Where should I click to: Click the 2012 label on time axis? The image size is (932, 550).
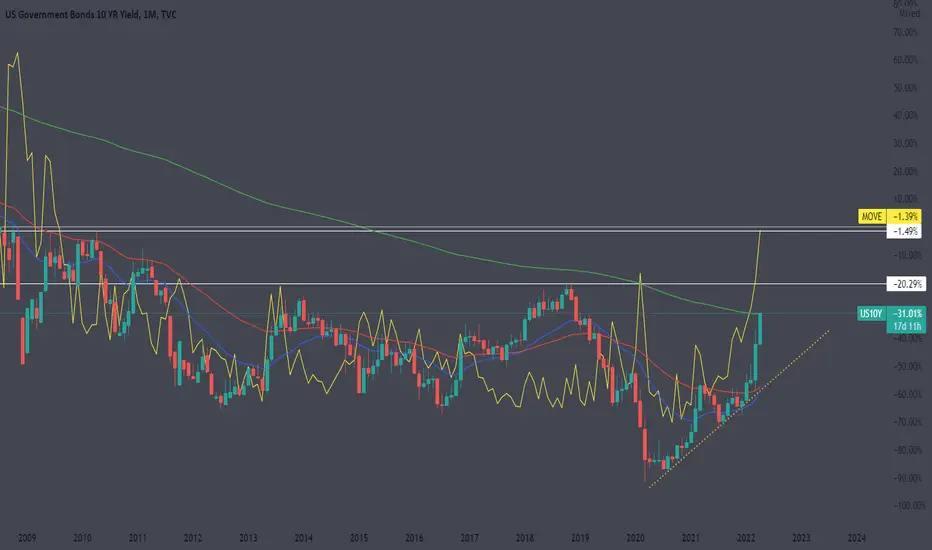pos(193,538)
